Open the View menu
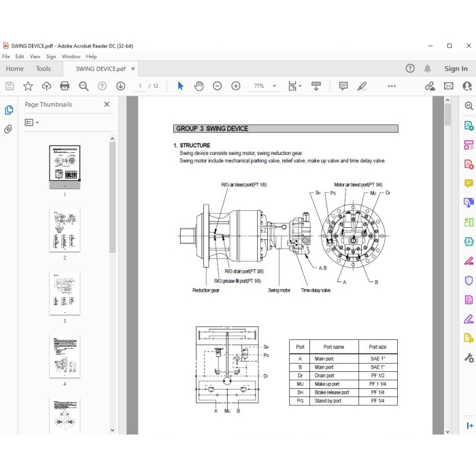The width and height of the screenshot is (476, 476). (35, 56)
